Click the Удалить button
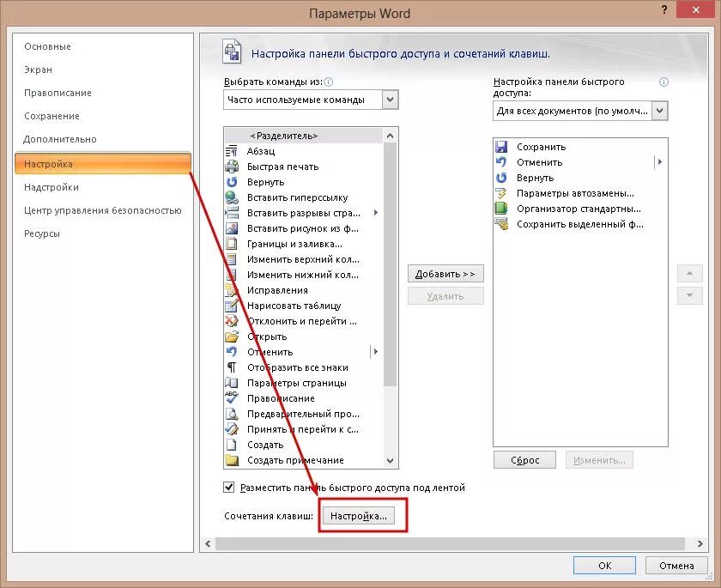Viewport: 721px width, 588px height. tap(445, 296)
